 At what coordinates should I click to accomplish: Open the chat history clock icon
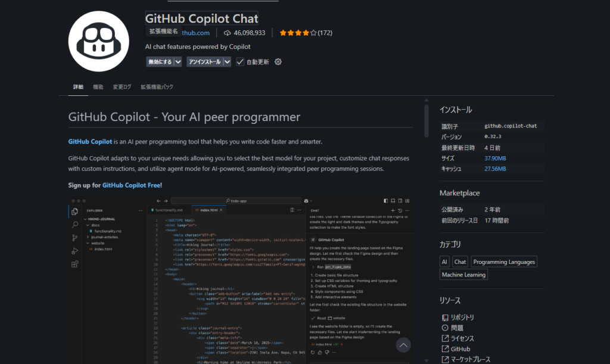pyautogui.click(x=400, y=211)
